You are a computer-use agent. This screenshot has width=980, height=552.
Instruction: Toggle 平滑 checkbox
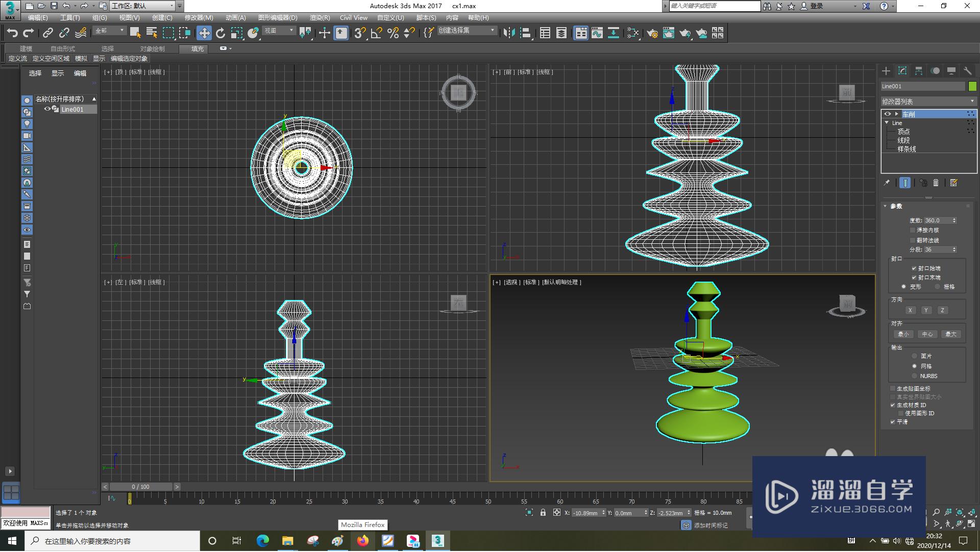click(x=893, y=422)
